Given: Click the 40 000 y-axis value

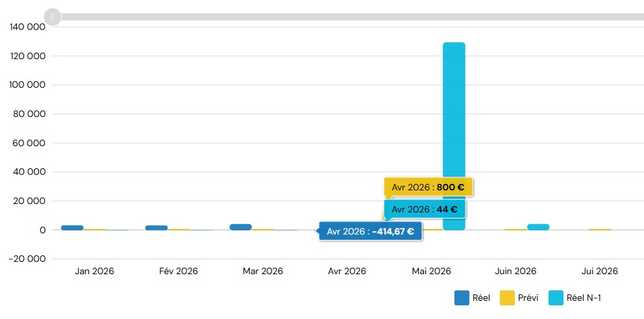Looking at the screenshot, I should click(29, 172).
